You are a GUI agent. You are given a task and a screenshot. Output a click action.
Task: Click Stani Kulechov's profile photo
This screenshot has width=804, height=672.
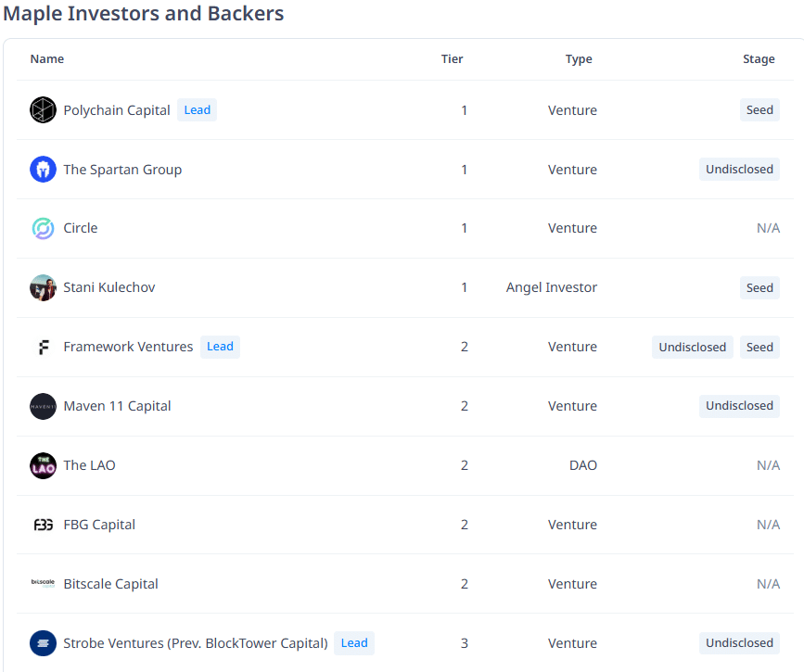pos(43,287)
